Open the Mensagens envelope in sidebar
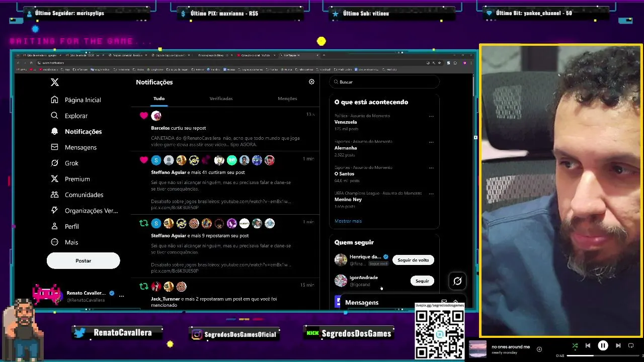This screenshot has width=644, height=362. click(55, 147)
